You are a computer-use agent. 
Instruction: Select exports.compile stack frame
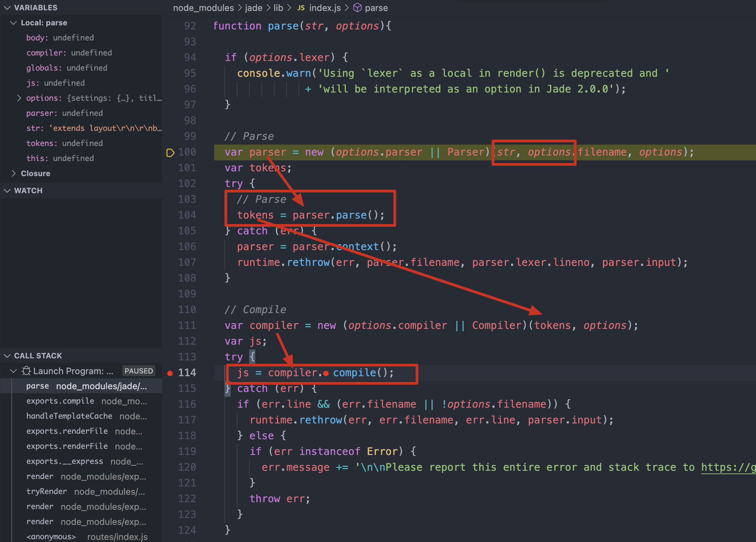[x=60, y=401]
